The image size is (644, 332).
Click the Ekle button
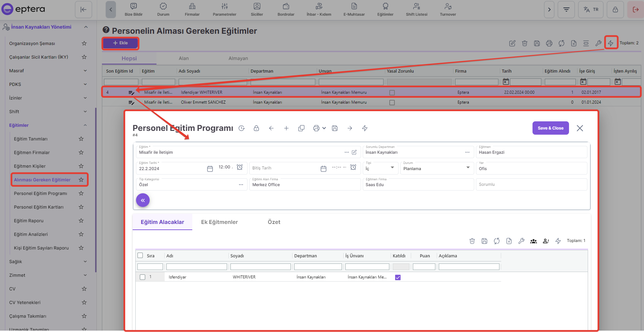121,43
